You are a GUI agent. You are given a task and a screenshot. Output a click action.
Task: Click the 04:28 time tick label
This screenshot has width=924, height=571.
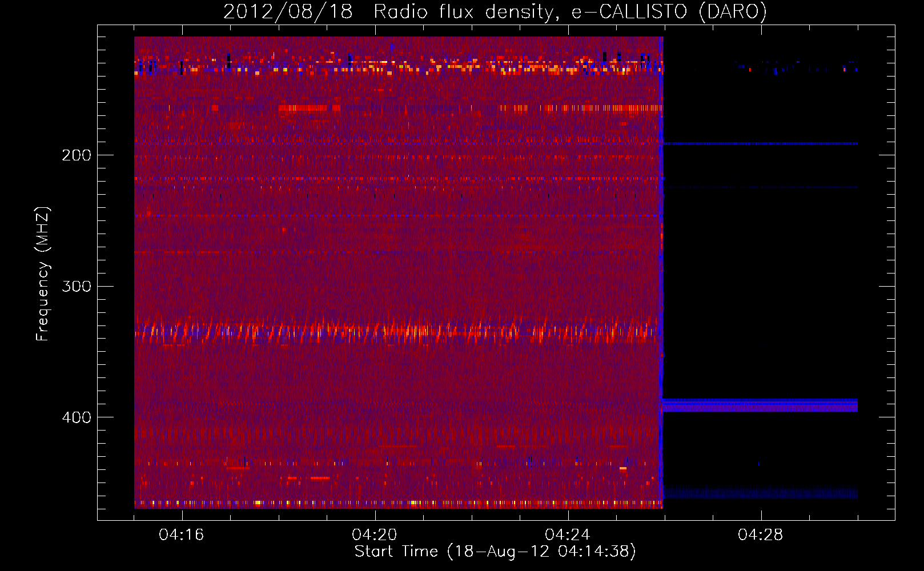pyautogui.click(x=761, y=535)
